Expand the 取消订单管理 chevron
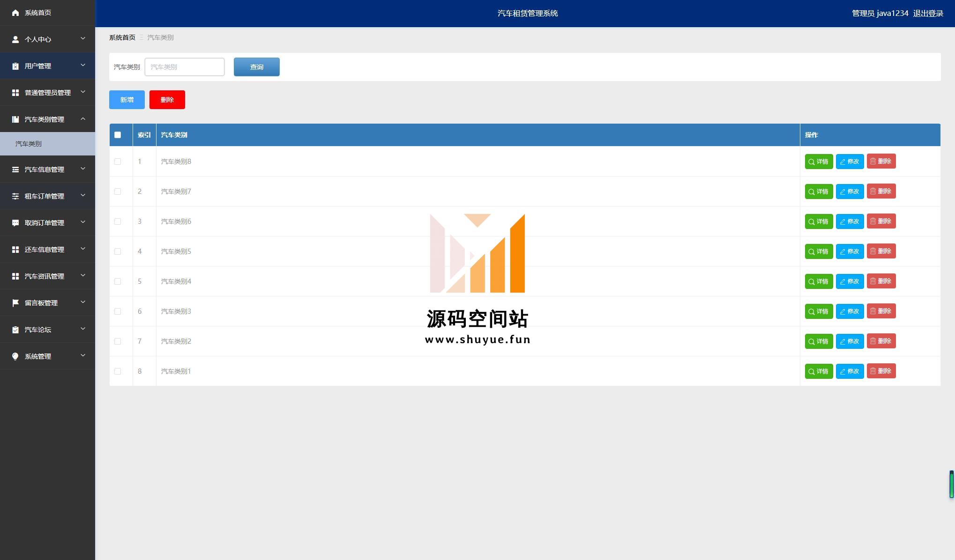This screenshot has width=955, height=560. 83,222
